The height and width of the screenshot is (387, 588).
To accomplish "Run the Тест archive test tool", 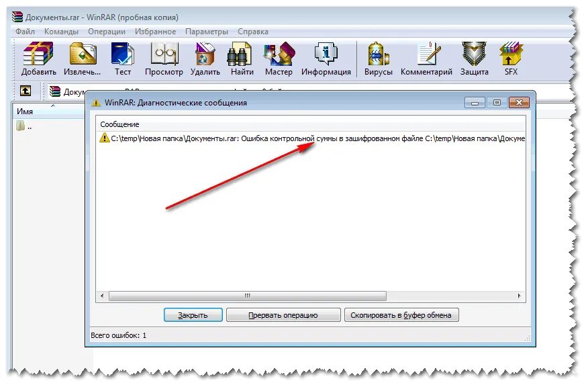I will (x=123, y=59).
